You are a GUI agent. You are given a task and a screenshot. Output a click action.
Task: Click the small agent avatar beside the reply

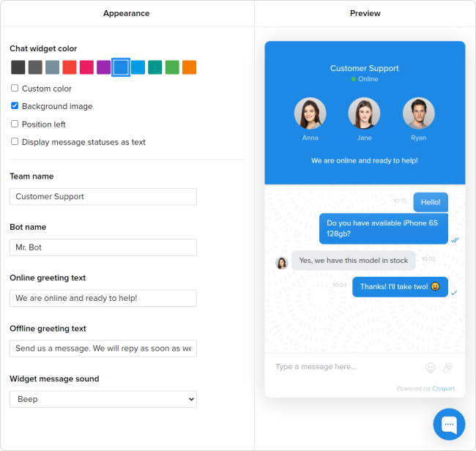pyautogui.click(x=281, y=263)
